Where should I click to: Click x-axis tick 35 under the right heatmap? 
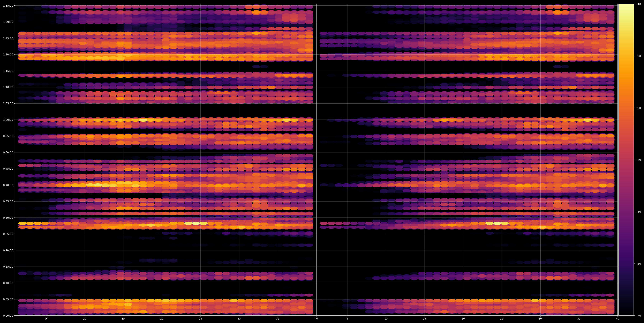[x=579, y=319]
